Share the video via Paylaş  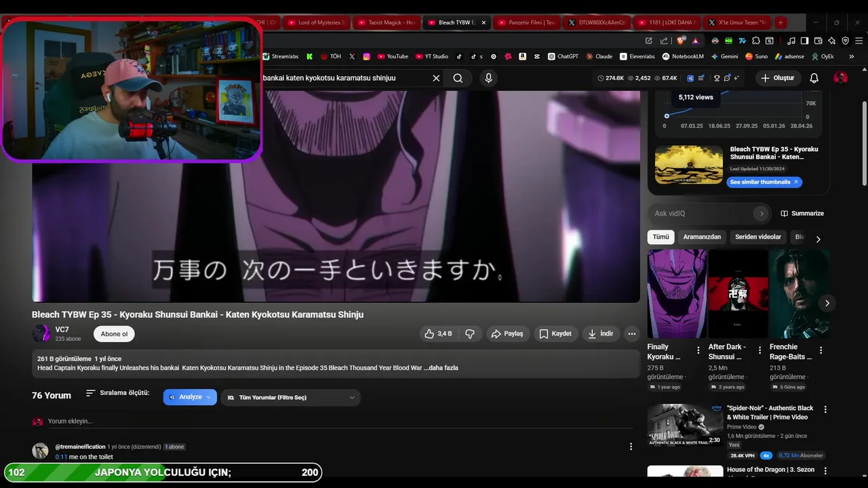(x=507, y=333)
